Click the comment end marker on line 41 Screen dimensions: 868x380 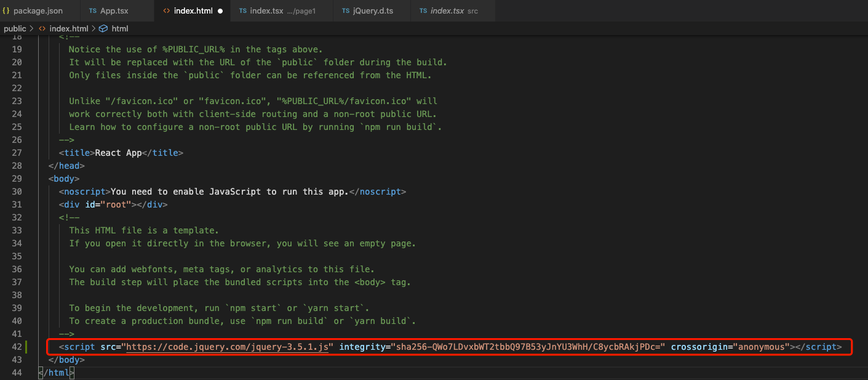[66, 334]
